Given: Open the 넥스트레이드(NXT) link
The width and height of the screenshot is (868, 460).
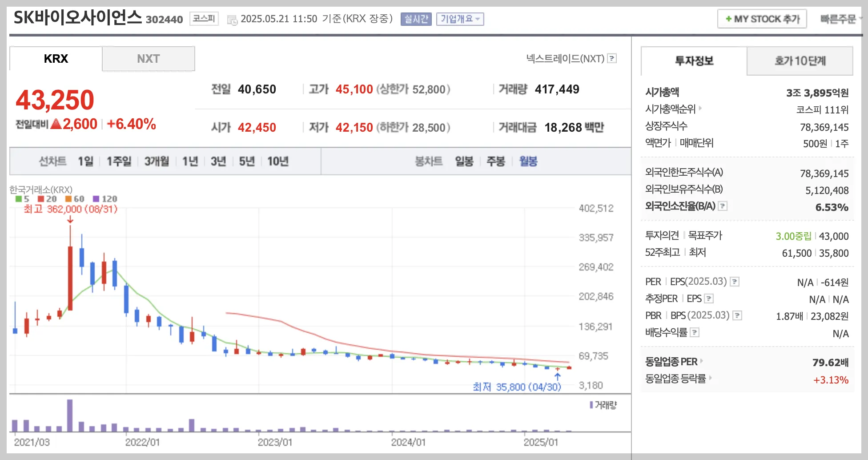Looking at the screenshot, I should point(565,58).
